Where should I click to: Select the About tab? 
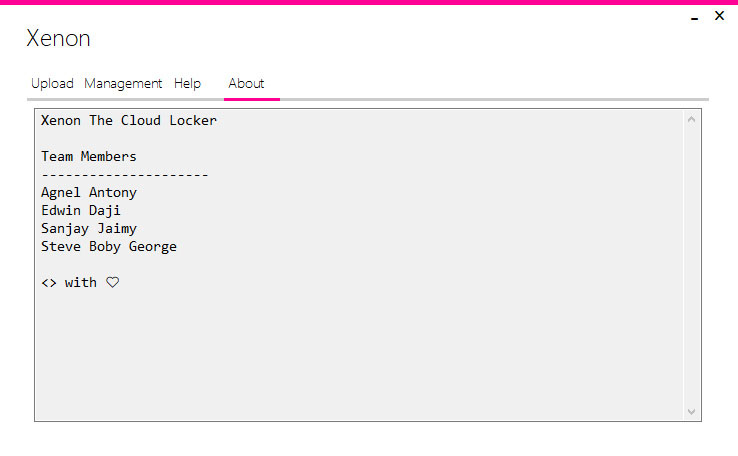coord(246,84)
